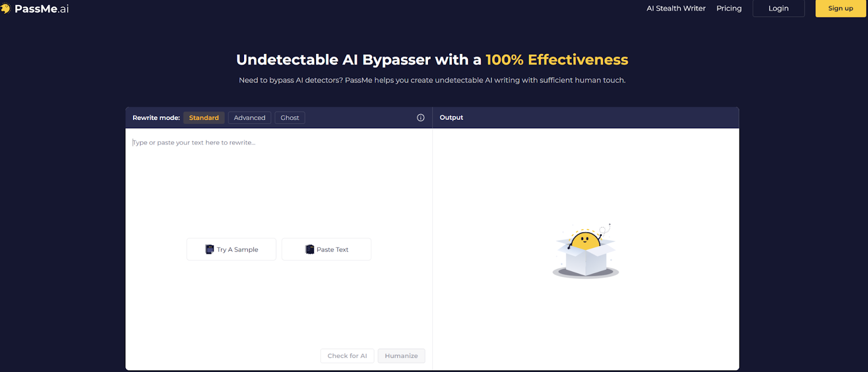
Task: Switch to Advanced rewrite mode
Action: (x=250, y=118)
